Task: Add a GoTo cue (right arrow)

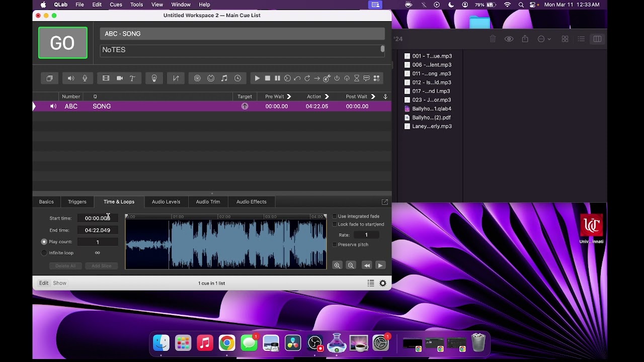Action: (x=317, y=78)
